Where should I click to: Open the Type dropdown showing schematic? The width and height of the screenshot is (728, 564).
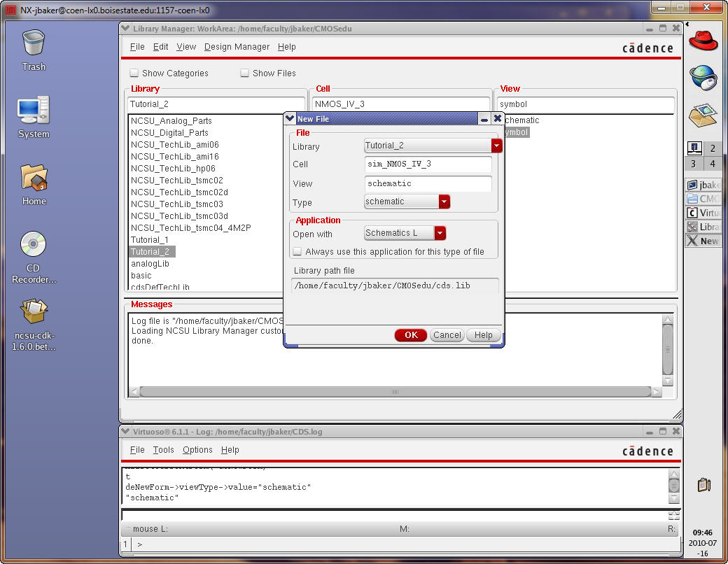coord(444,202)
